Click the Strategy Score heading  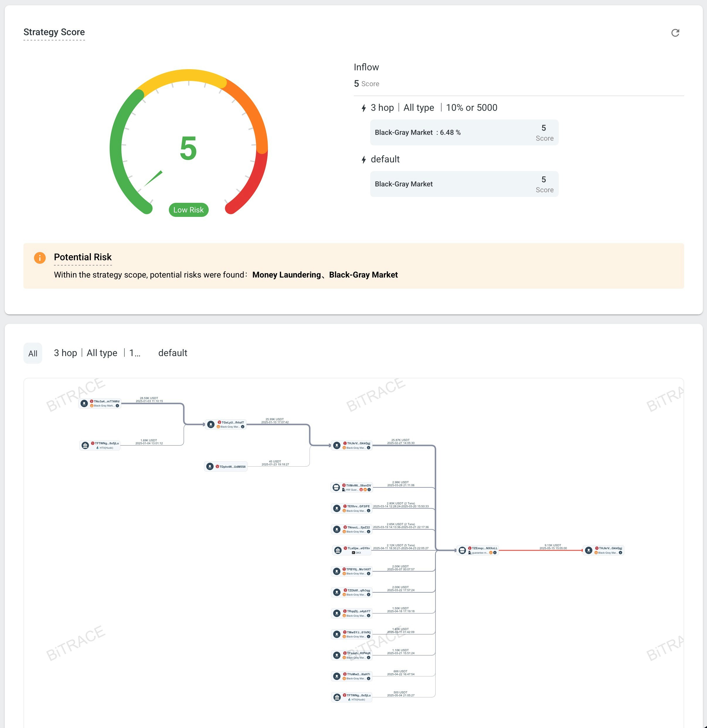(54, 32)
